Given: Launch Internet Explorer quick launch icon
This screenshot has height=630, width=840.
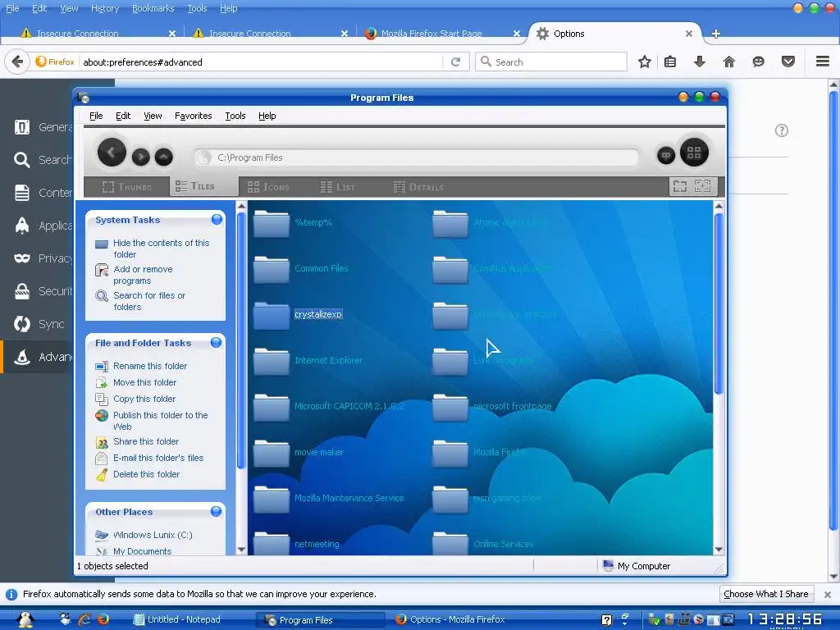Looking at the screenshot, I should tap(84, 619).
